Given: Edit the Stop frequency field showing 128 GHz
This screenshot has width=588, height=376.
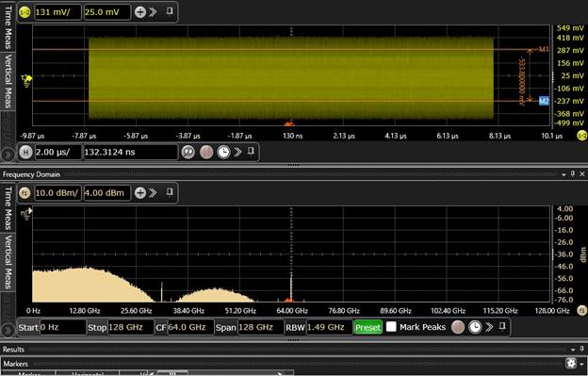Looking at the screenshot, I should [x=131, y=327].
